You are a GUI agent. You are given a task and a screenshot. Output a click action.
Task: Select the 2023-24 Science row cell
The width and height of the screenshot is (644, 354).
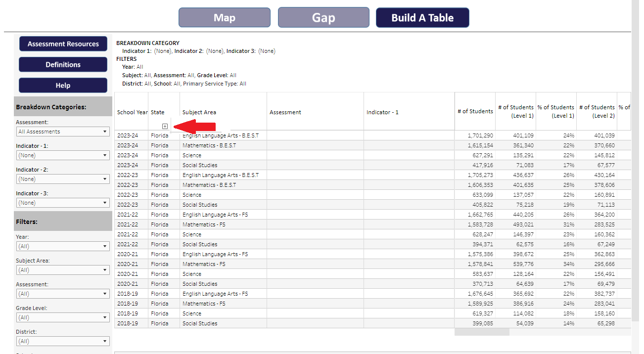tap(192, 155)
